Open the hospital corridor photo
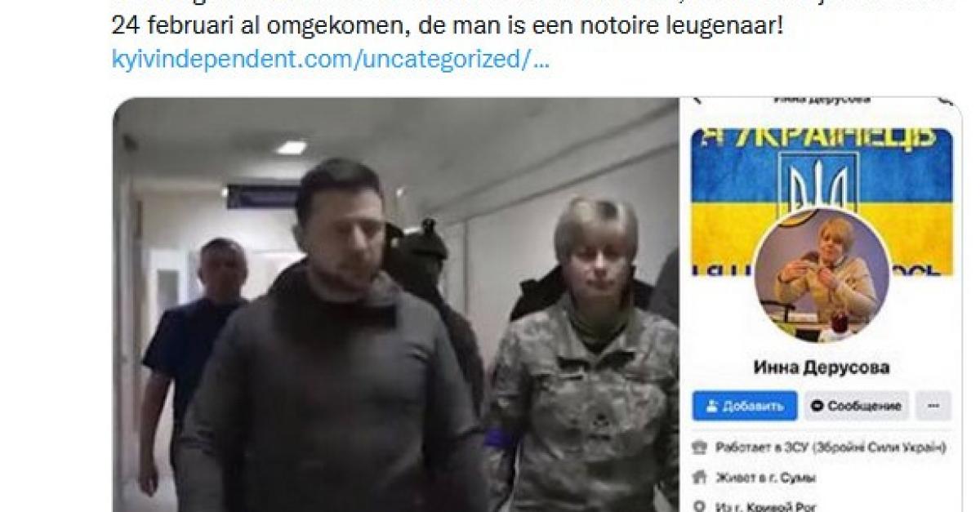Image resolution: width=980 pixels, height=512 pixels. coord(395,305)
